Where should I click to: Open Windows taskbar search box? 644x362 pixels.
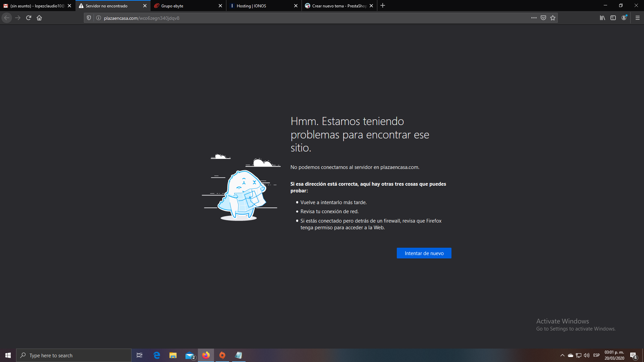point(74,355)
